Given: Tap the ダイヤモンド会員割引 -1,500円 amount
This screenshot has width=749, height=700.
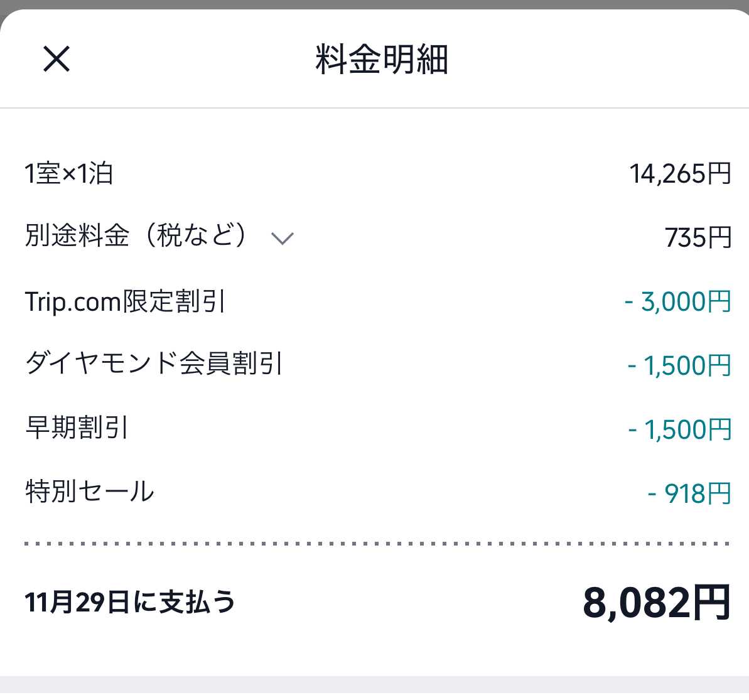Looking at the screenshot, I should [x=679, y=366].
